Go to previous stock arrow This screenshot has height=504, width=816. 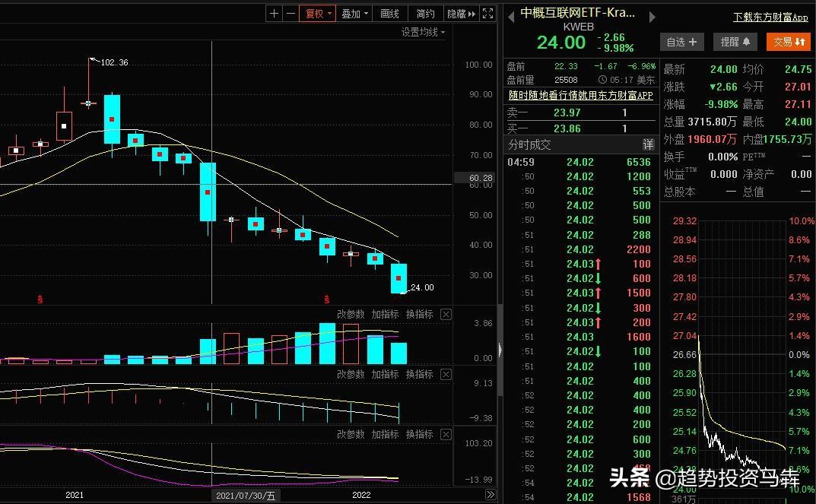(x=510, y=17)
